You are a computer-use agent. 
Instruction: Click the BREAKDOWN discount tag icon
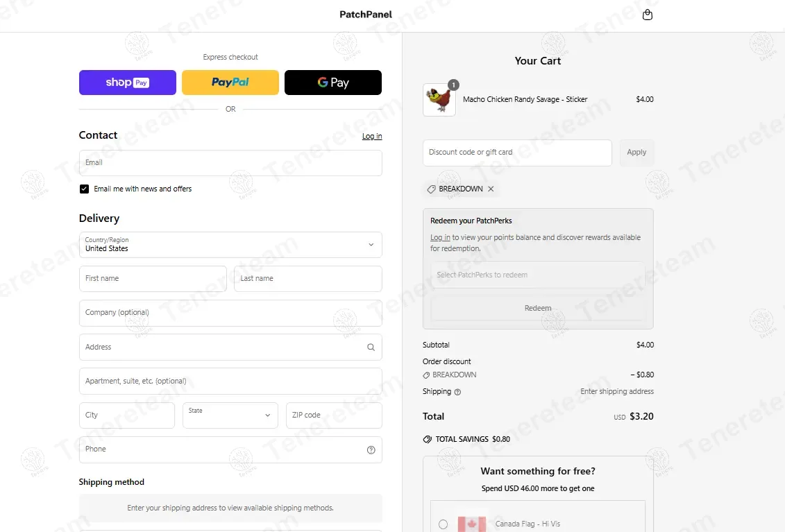click(431, 189)
